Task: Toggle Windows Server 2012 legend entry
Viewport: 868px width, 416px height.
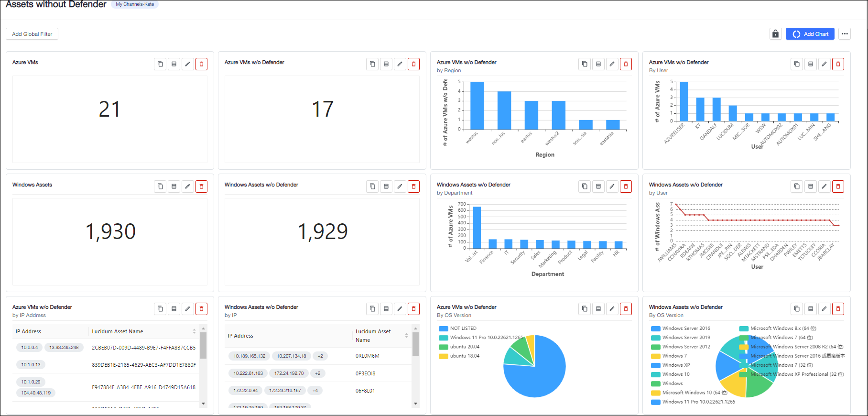Action: pos(681,347)
